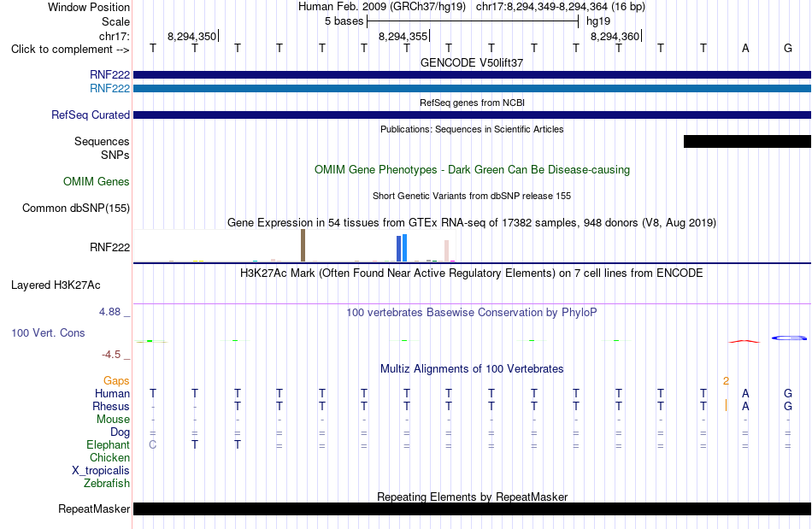Screen dimensions: 812x529
Task: Click the Scale track label
Action: (115, 21)
